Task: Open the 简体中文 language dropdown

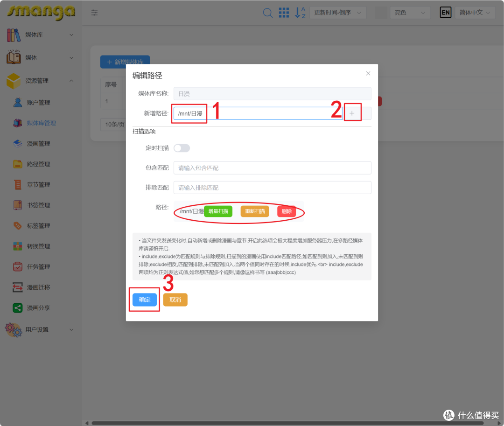Action: [475, 13]
